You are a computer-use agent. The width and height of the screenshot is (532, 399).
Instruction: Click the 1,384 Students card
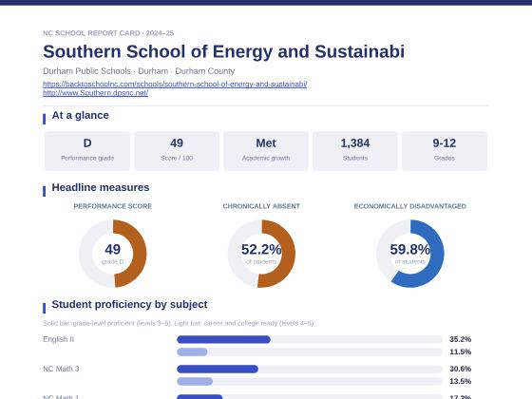[355, 151]
